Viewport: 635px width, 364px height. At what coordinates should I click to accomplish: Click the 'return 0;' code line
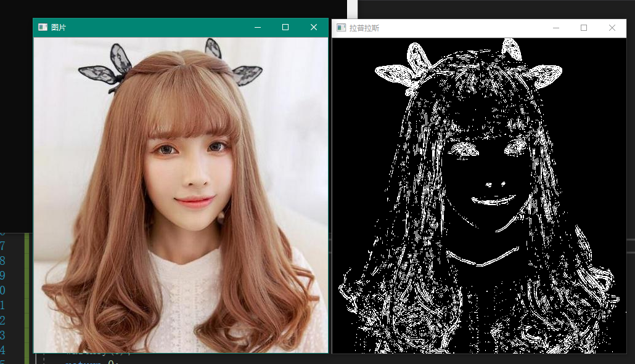(x=91, y=362)
